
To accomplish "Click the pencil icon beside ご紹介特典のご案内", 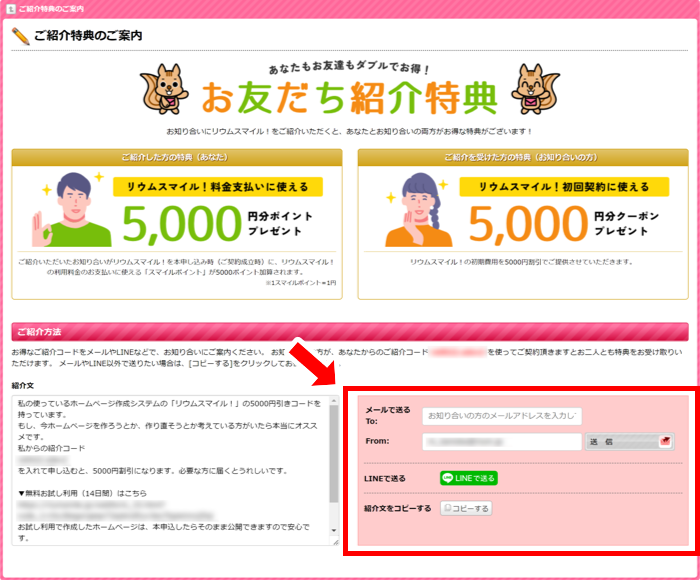I will [20, 36].
